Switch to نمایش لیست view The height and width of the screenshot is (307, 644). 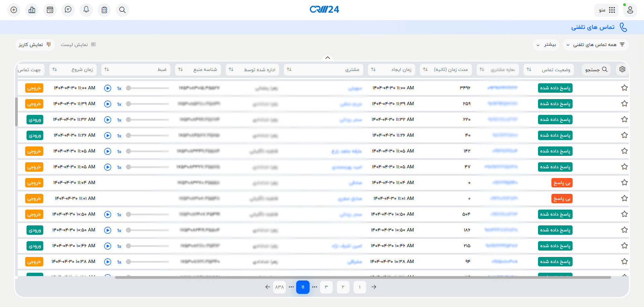pos(78,45)
